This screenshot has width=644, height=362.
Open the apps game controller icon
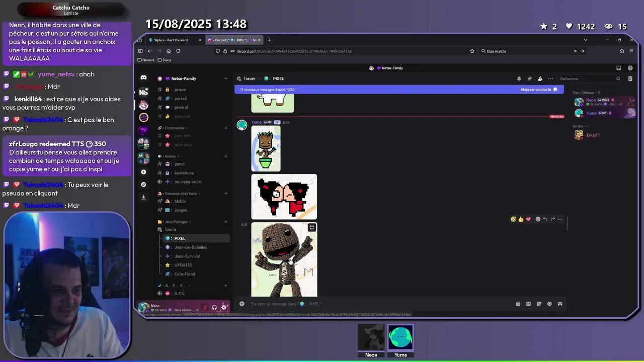[560, 304]
